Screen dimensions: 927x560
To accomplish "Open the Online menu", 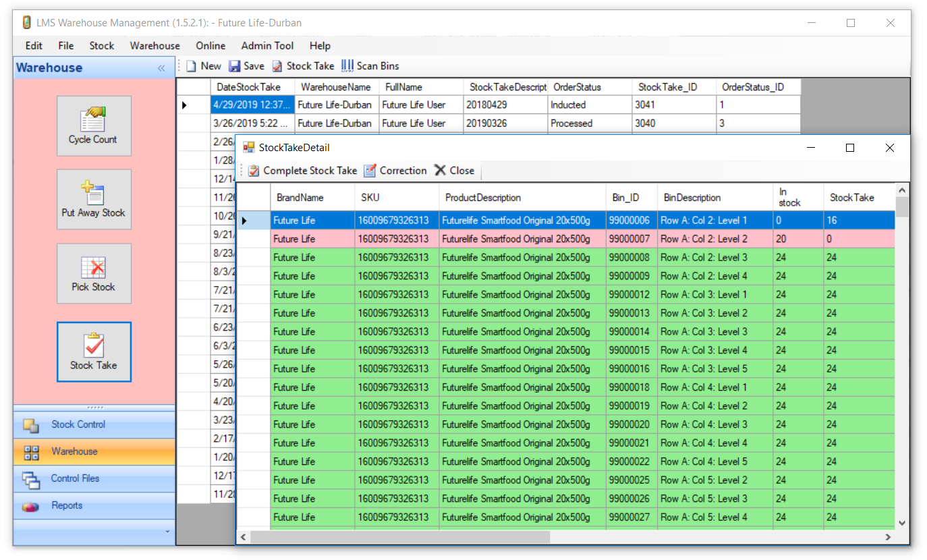I will 210,46.
